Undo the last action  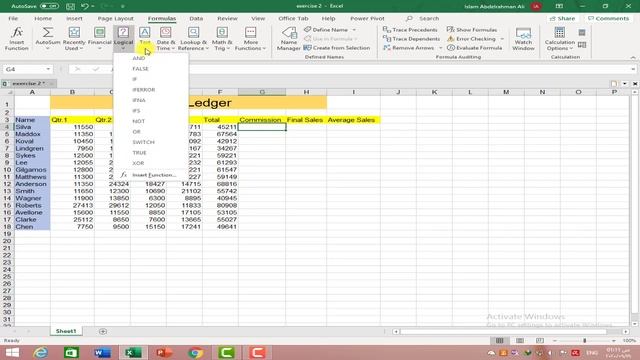coord(84,7)
